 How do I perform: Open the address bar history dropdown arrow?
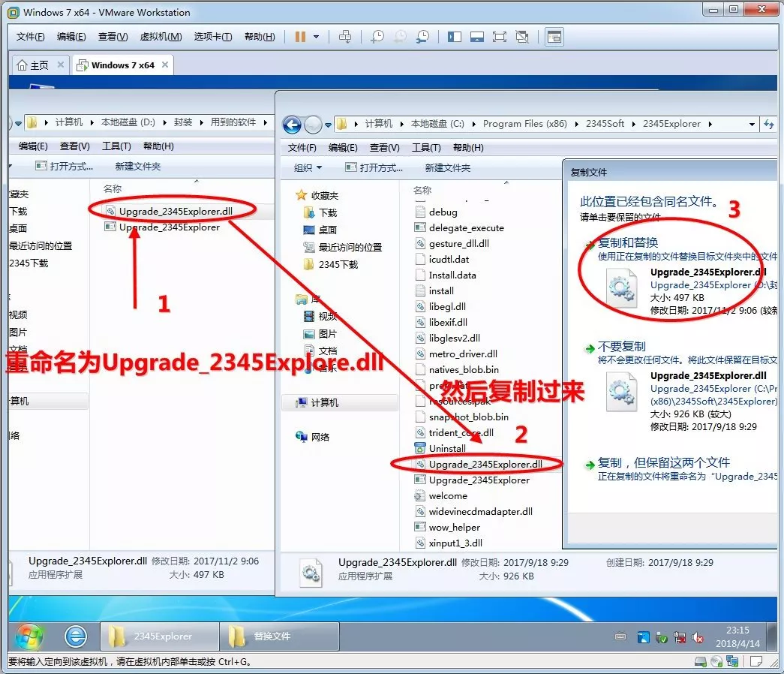point(751,125)
